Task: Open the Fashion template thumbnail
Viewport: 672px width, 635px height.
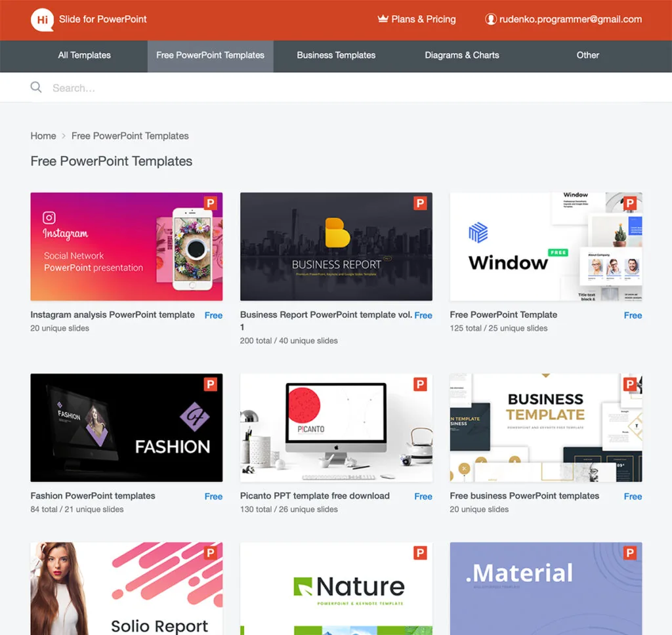Action: tap(127, 428)
